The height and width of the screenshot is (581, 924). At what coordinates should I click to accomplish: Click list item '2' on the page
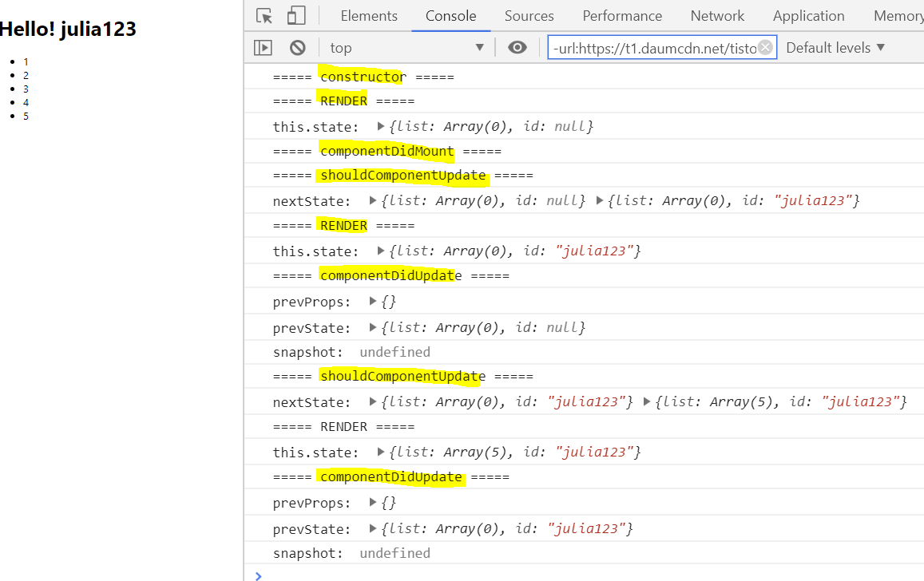click(26, 75)
